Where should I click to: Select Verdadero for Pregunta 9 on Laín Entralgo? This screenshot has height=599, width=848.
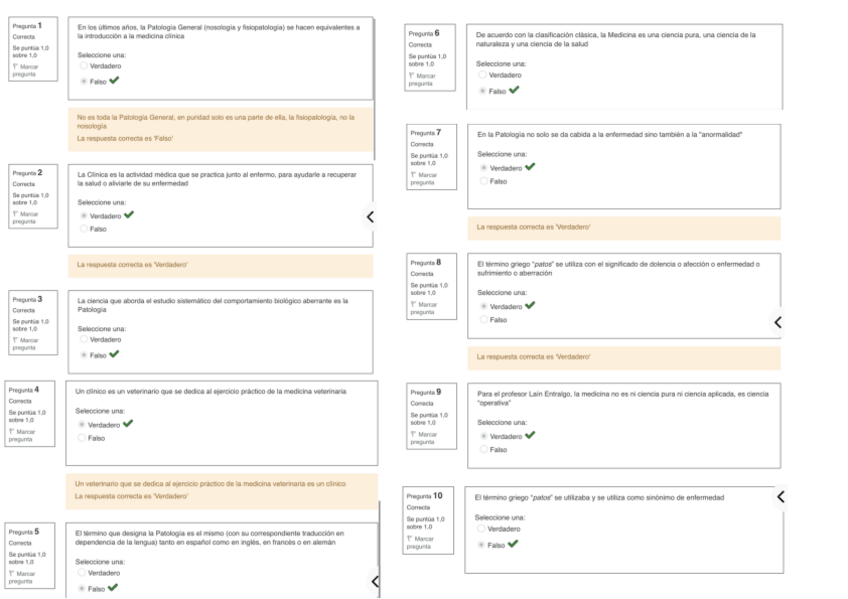(x=483, y=436)
